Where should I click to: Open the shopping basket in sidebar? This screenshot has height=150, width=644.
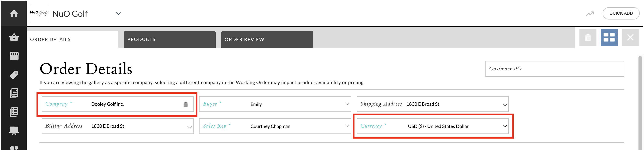tap(14, 37)
